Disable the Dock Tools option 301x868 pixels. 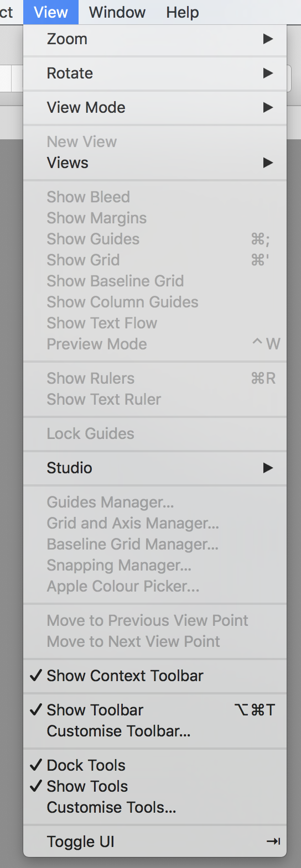pyautogui.click(x=155, y=765)
